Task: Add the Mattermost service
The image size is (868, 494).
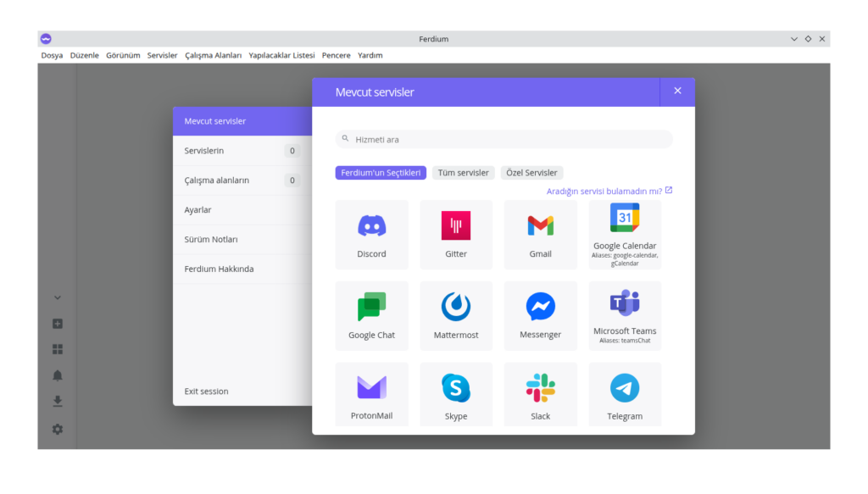Action: tap(455, 315)
